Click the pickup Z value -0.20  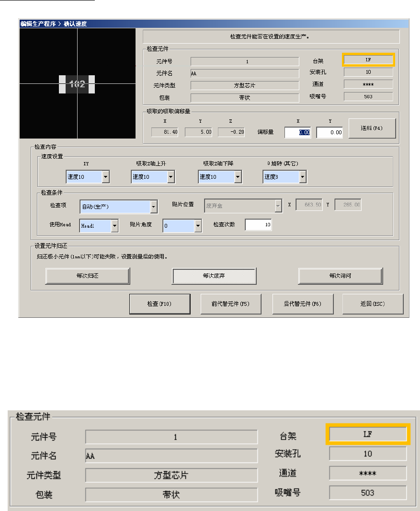coord(231,132)
